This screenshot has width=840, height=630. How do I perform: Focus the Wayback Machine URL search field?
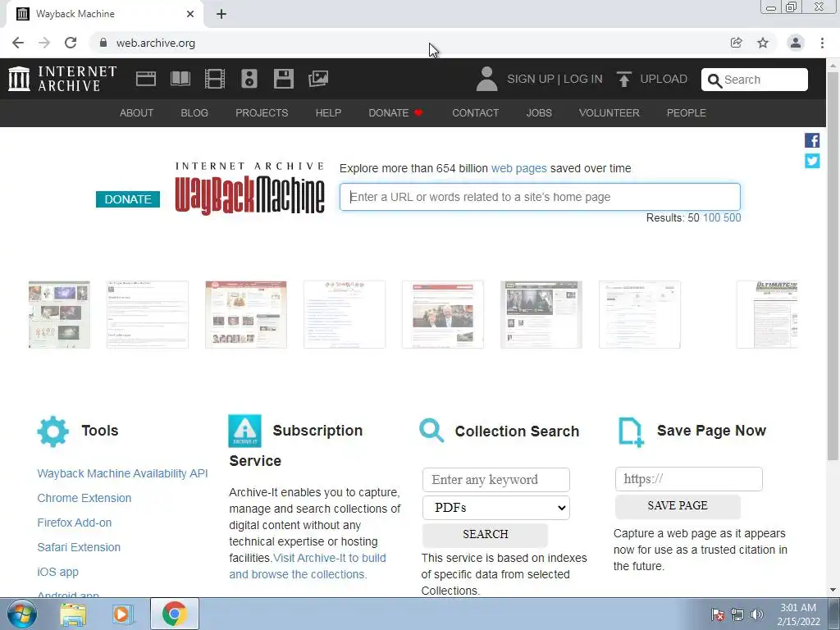pyautogui.click(x=540, y=197)
